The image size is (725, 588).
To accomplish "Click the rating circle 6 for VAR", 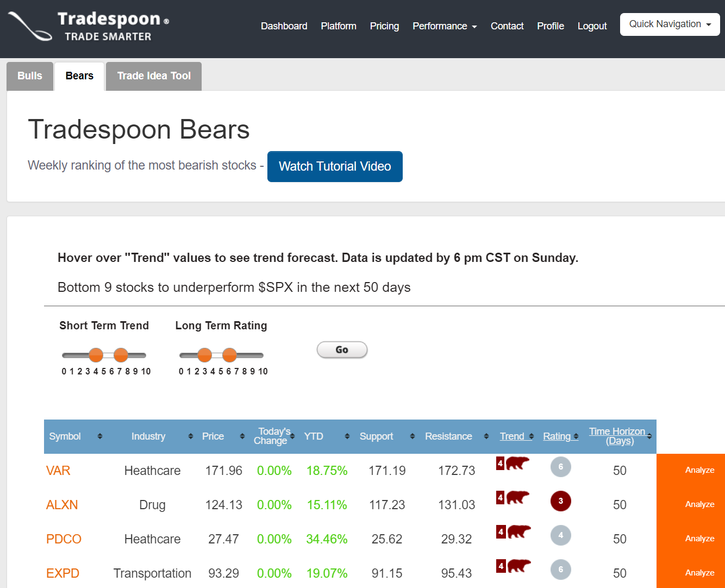I will (x=561, y=467).
